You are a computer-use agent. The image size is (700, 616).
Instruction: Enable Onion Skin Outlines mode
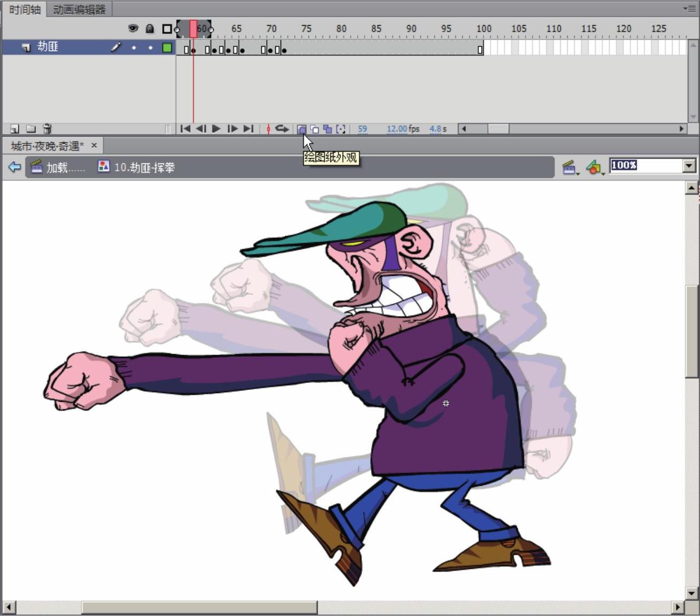coord(314,129)
